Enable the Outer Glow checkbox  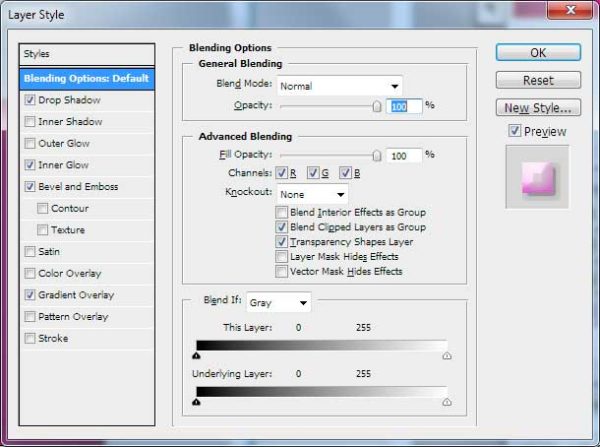point(29,144)
